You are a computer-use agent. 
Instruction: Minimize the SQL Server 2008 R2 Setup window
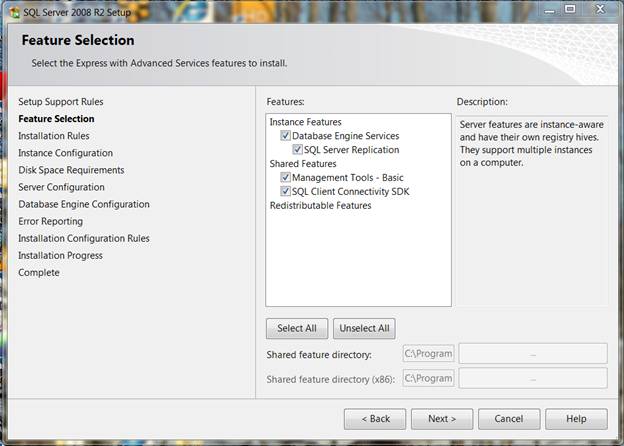(549, 10)
